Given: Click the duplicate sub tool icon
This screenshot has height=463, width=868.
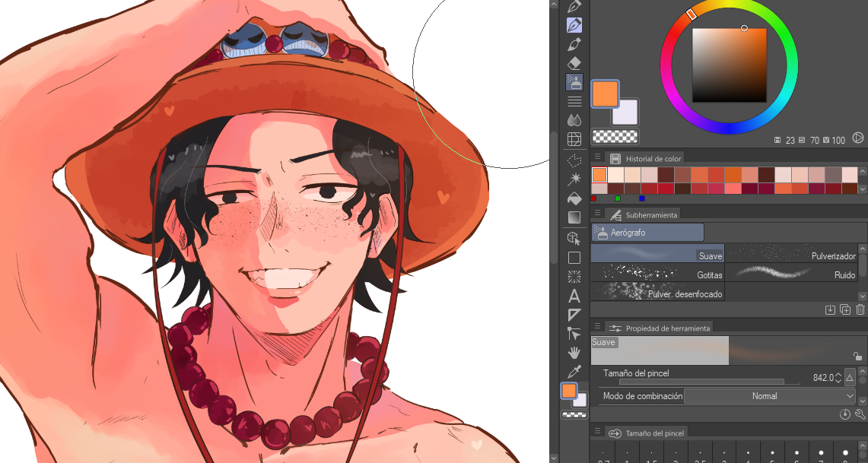Looking at the screenshot, I should [844, 309].
